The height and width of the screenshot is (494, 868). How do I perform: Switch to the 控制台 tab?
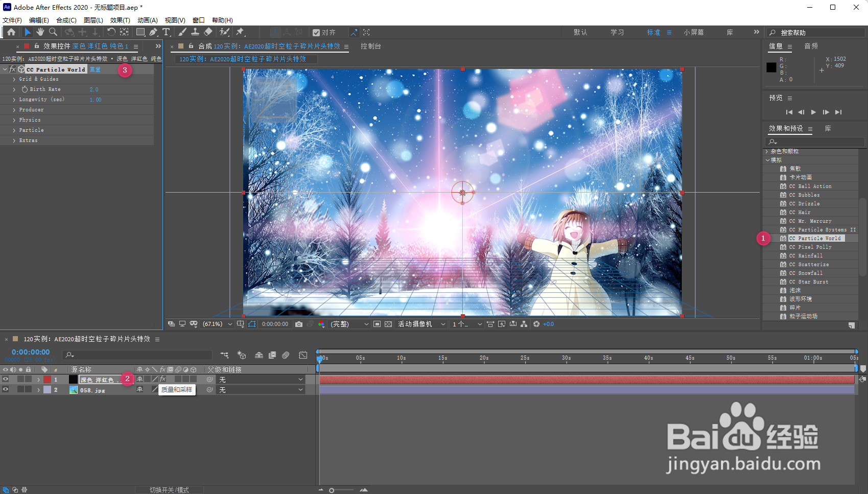(371, 46)
